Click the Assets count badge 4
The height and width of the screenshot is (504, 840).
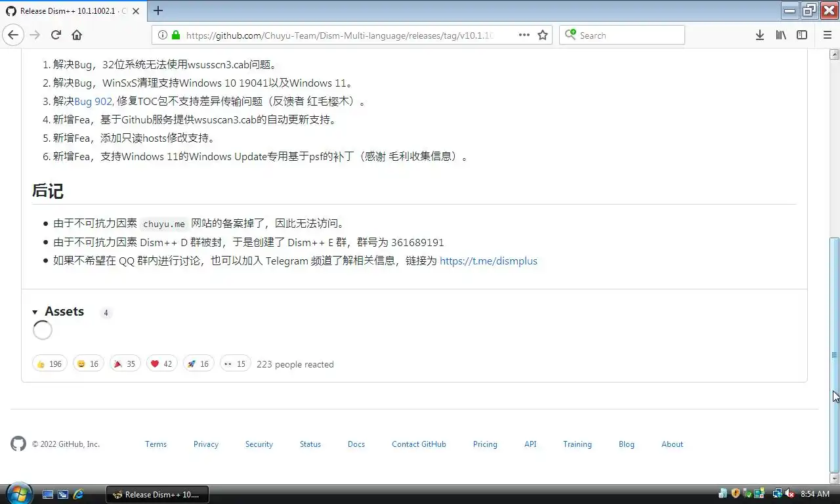point(106,313)
